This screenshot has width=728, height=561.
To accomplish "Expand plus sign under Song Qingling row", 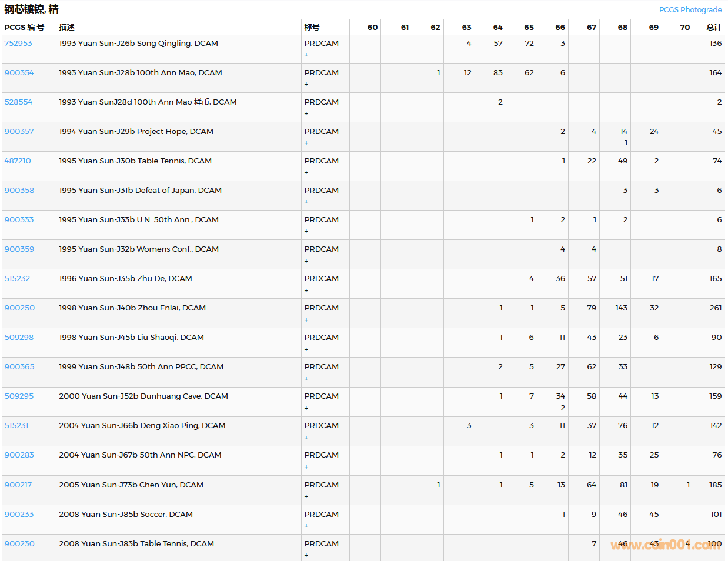I will [306, 55].
